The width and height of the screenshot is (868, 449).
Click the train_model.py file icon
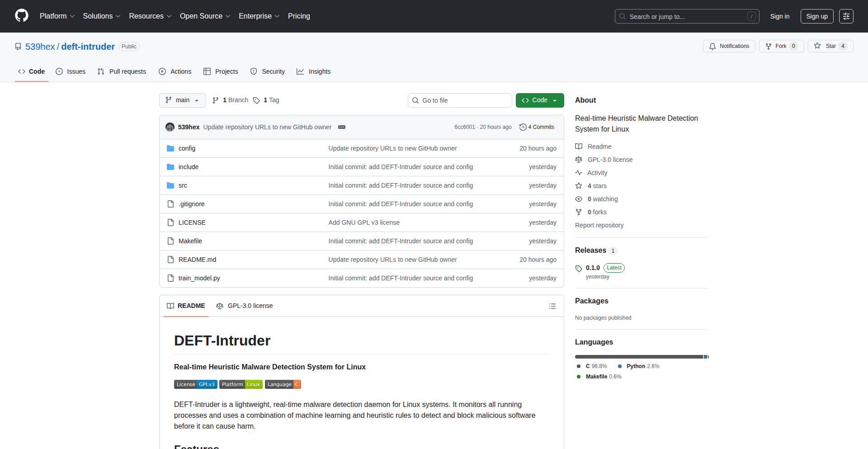tap(170, 278)
